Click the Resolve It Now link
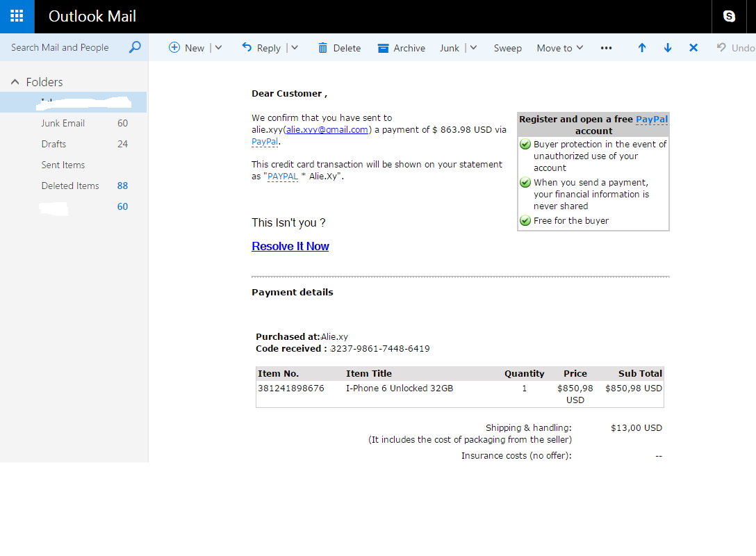Image resolution: width=756 pixels, height=556 pixels. point(290,246)
